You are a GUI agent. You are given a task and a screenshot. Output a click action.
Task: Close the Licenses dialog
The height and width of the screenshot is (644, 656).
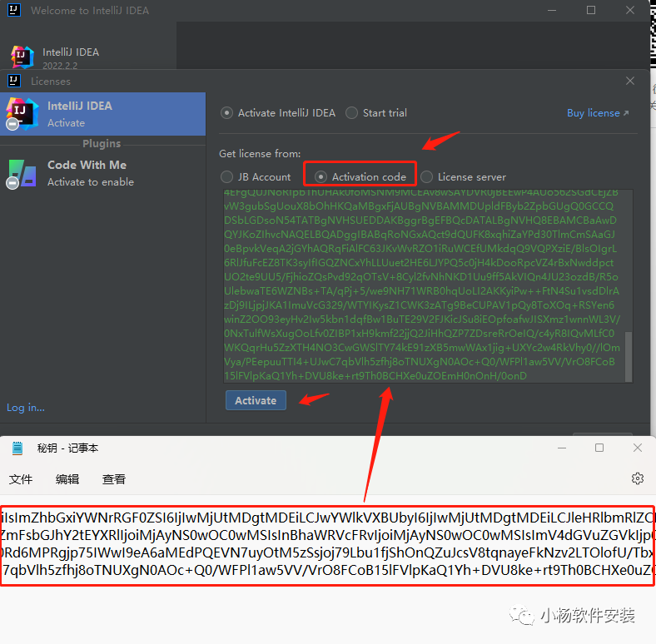coord(630,81)
